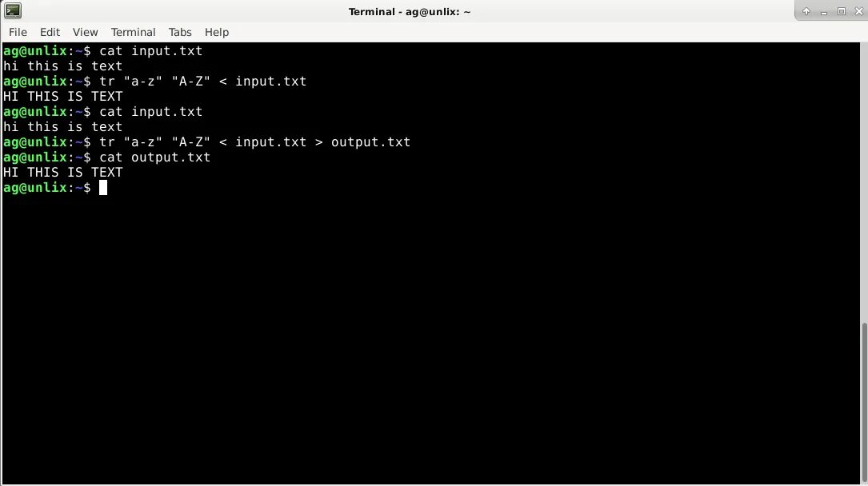868x486 pixels.
Task: Click 'output.txt' in the redirect command line
Action: (371, 142)
